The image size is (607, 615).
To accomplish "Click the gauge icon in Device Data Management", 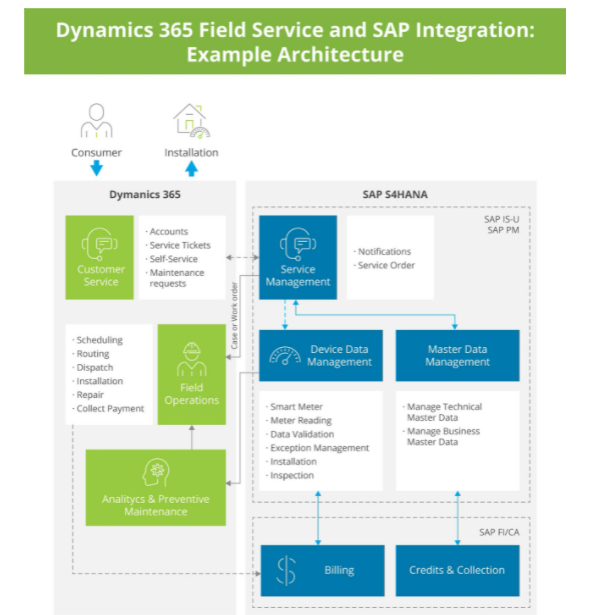I will pyautogui.click(x=285, y=355).
